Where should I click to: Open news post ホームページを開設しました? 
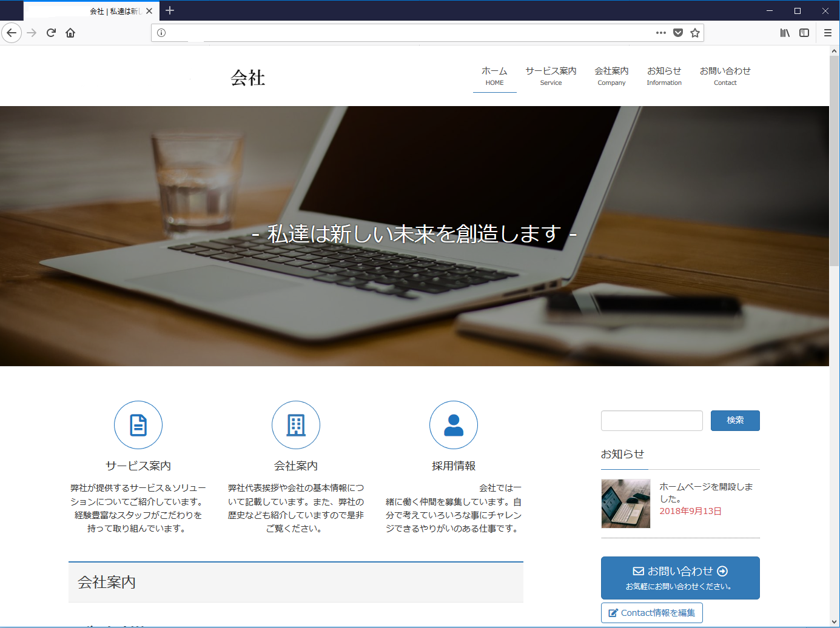pyautogui.click(x=706, y=493)
